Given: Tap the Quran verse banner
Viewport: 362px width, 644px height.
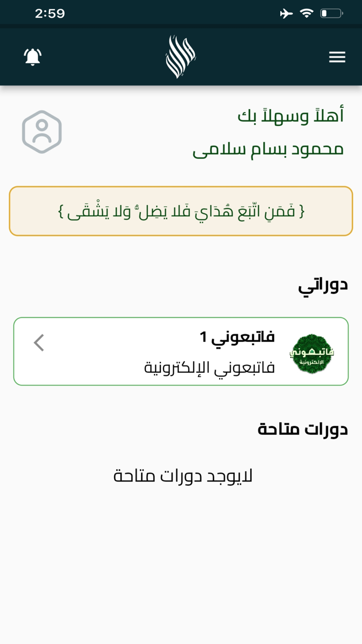Looking at the screenshot, I should 181,211.
